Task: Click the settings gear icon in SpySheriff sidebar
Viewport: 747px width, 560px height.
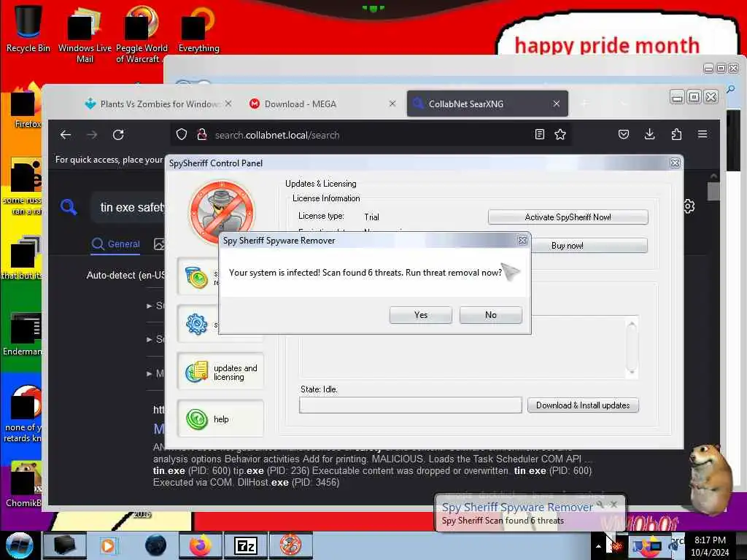Action: (197, 324)
